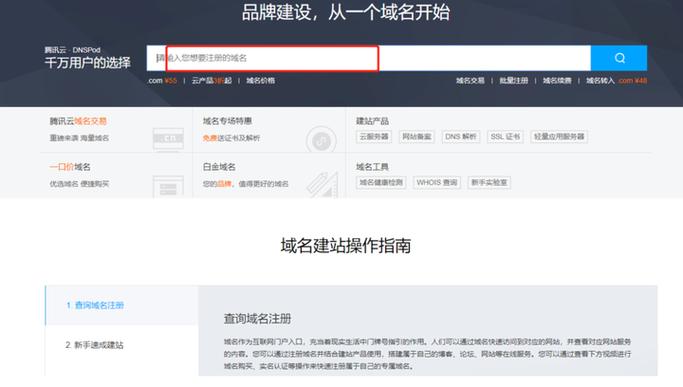Open the 域名交易 link
The image size is (683, 387).
click(x=470, y=81)
